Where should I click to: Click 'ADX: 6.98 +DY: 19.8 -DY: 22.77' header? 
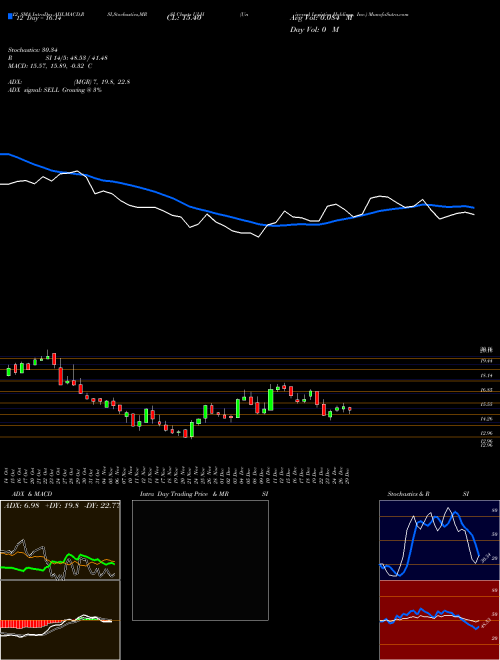[61, 506]
